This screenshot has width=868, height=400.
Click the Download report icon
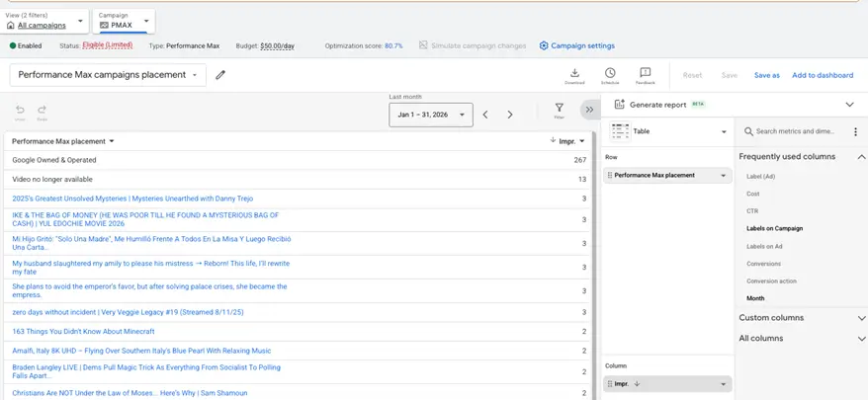point(574,72)
